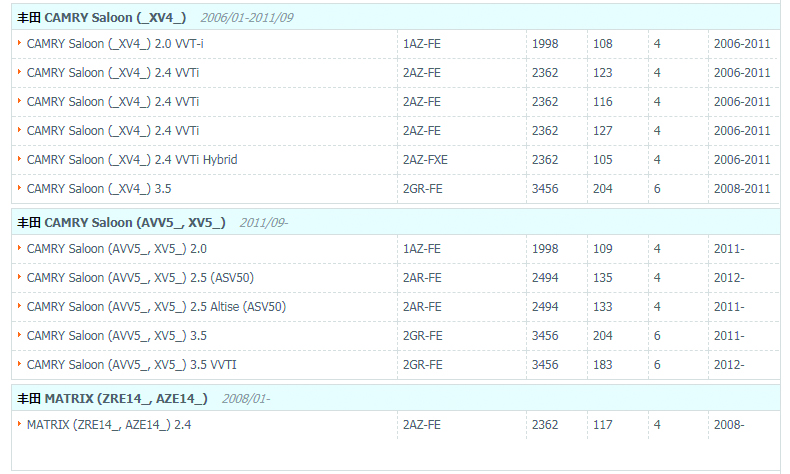
Task: Click orange arrow in the 127 power row
Action: (19, 130)
